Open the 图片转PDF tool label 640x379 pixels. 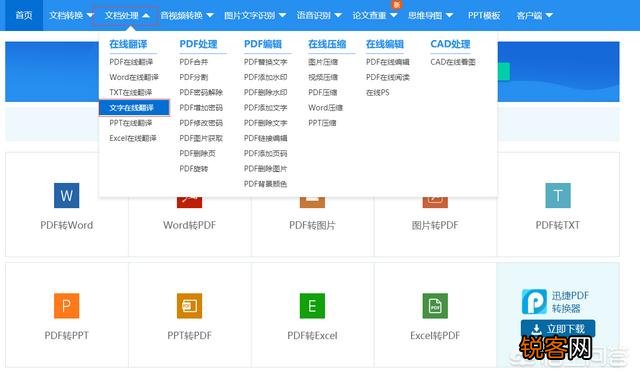pos(435,225)
